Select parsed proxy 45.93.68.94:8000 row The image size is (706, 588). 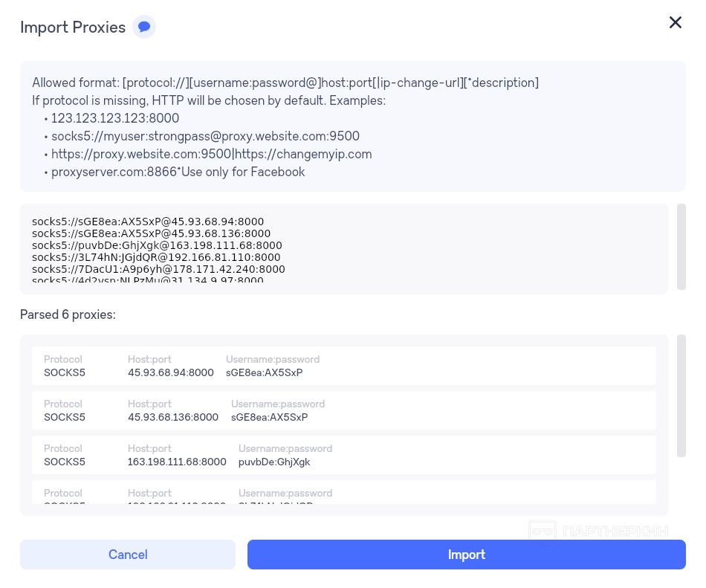click(x=343, y=366)
